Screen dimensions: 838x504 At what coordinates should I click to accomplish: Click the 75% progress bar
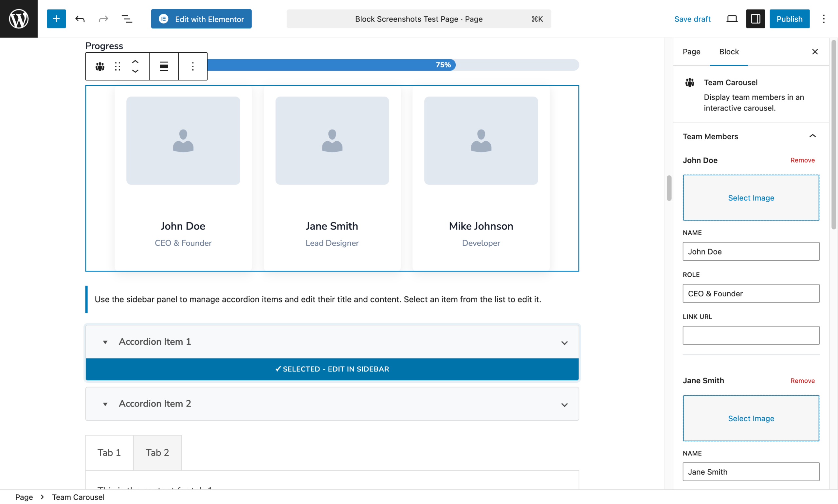(x=340, y=64)
